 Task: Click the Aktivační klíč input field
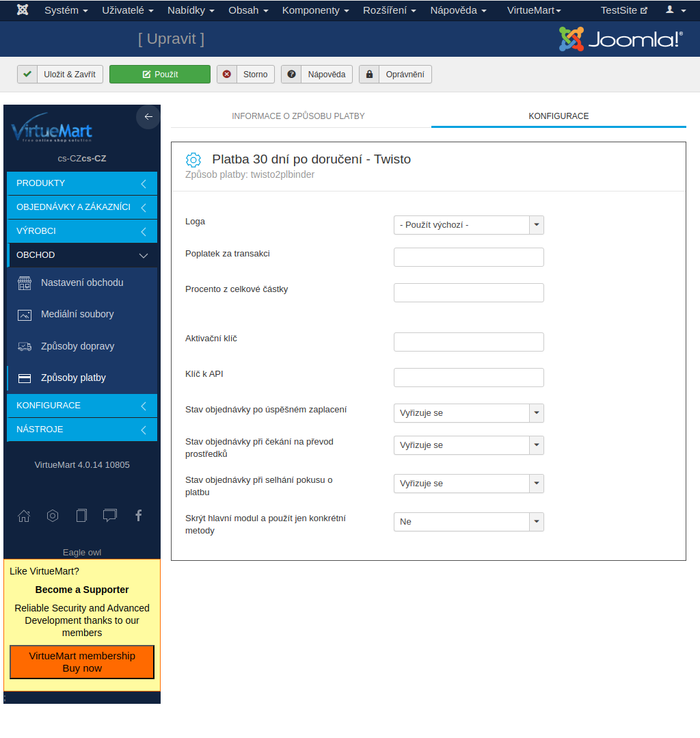pos(468,342)
